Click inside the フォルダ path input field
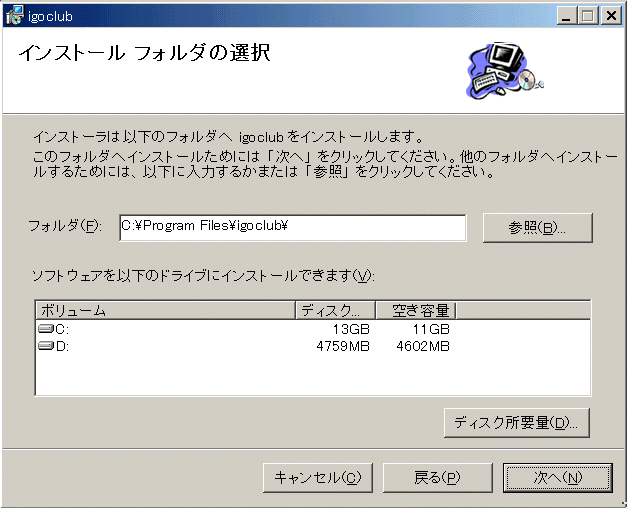Viewport: 627px width, 508px height. (x=293, y=228)
